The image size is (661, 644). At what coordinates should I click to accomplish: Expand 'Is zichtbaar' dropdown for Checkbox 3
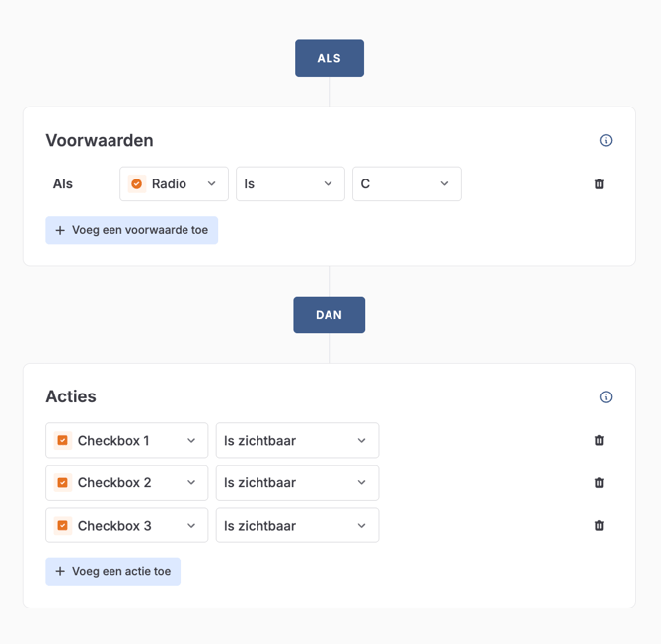click(x=297, y=526)
